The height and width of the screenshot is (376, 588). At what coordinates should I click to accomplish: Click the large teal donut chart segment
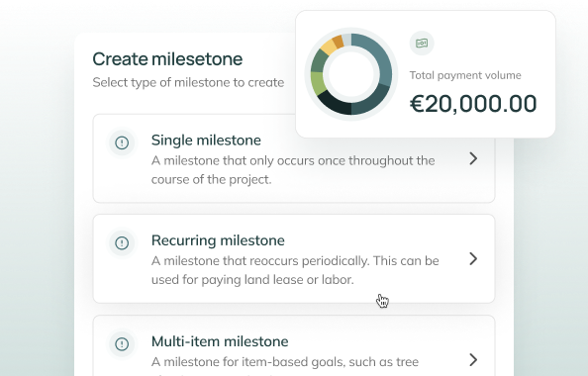click(377, 56)
